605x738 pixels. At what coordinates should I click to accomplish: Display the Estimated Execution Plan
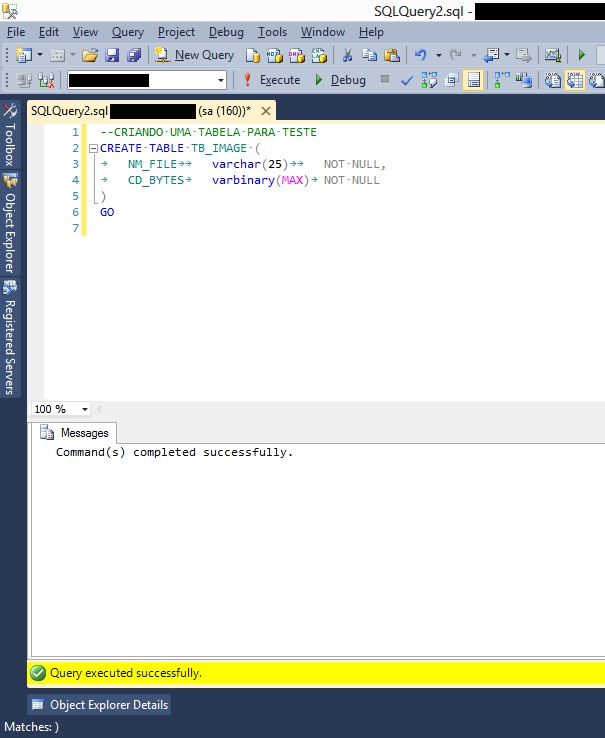429,80
